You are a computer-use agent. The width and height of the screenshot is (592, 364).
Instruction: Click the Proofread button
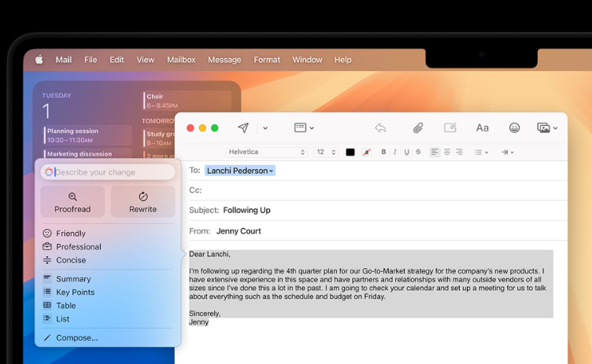coord(72,202)
